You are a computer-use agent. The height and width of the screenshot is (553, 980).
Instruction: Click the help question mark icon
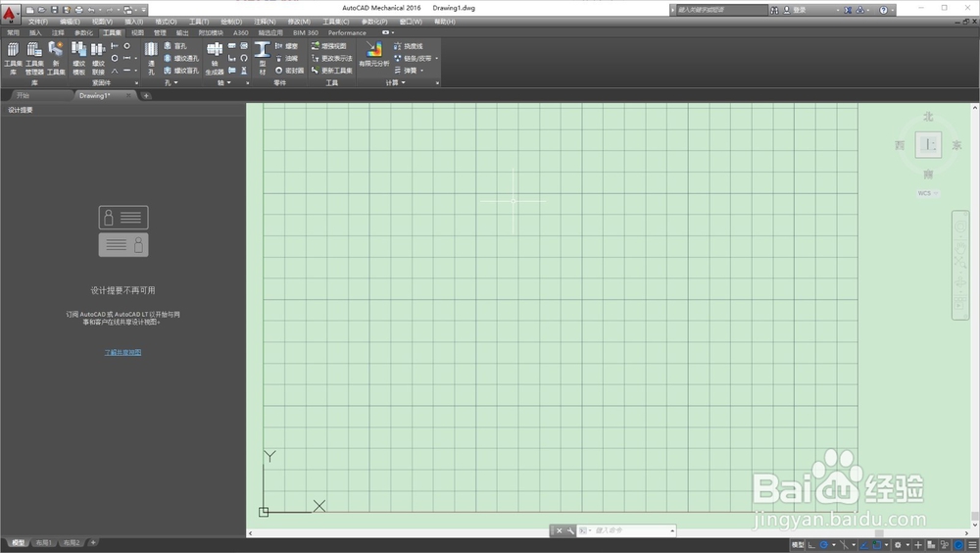click(x=883, y=10)
